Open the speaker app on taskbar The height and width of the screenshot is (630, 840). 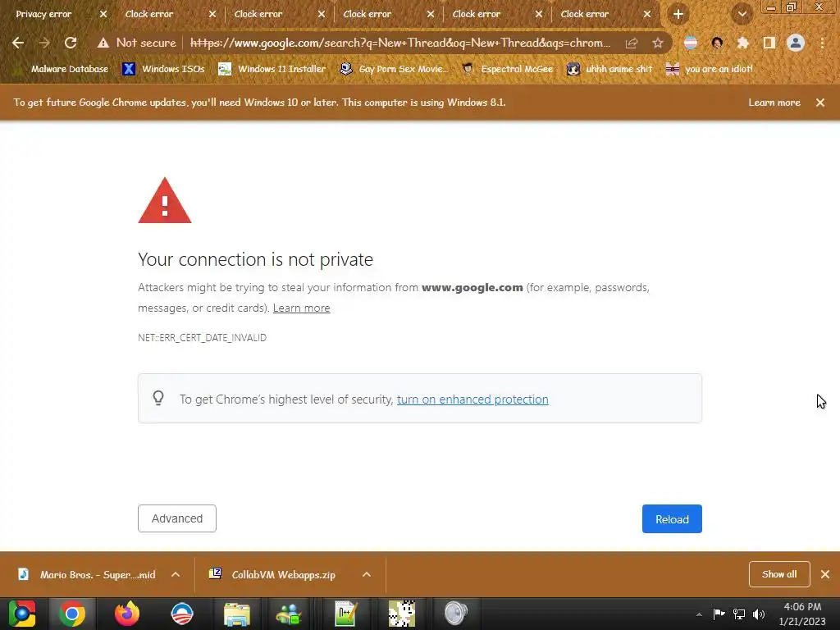pos(456,614)
